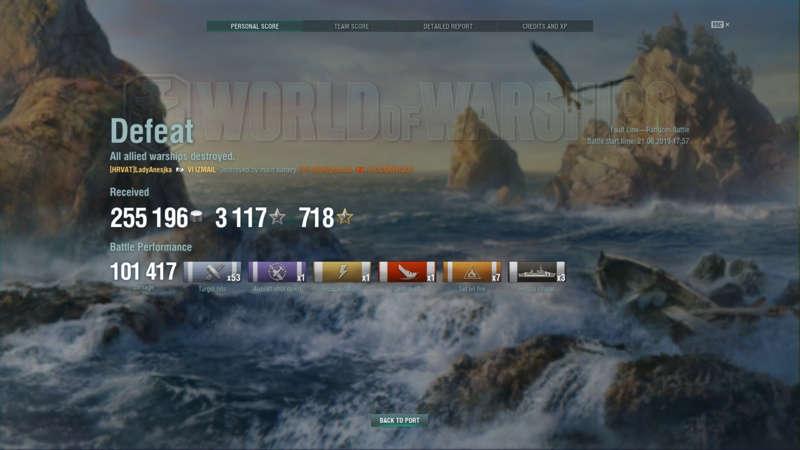Select the orange Set on fire ribbon
The height and width of the screenshot is (450, 800).
pyautogui.click(x=472, y=272)
